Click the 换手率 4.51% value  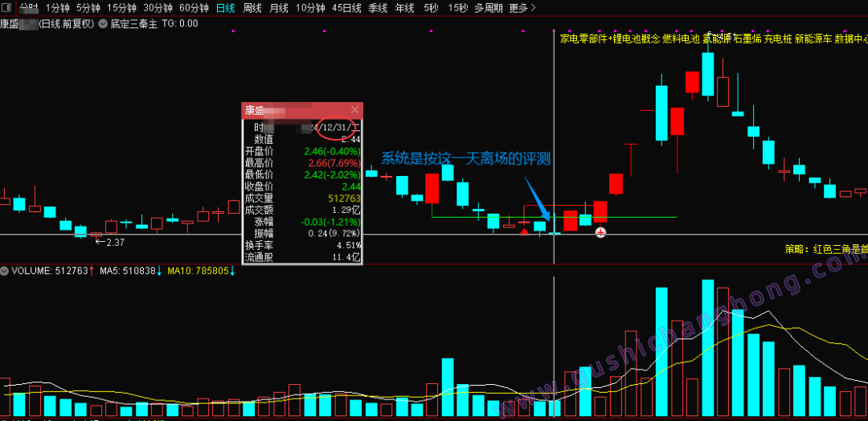point(350,246)
